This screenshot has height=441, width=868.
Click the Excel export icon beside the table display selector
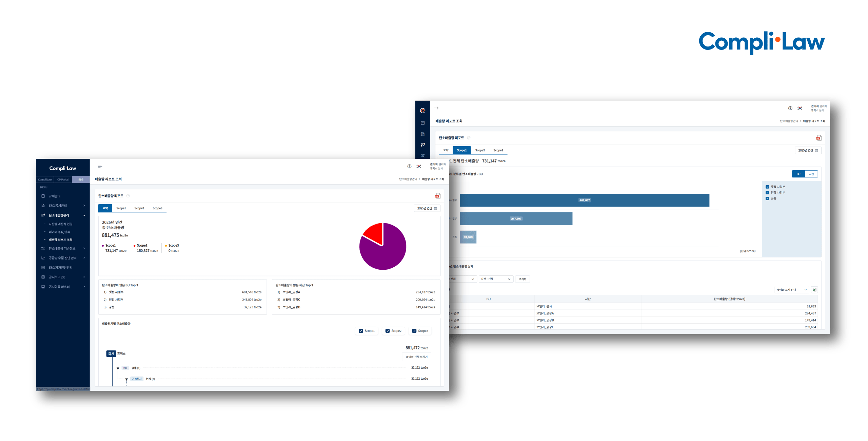click(x=814, y=289)
